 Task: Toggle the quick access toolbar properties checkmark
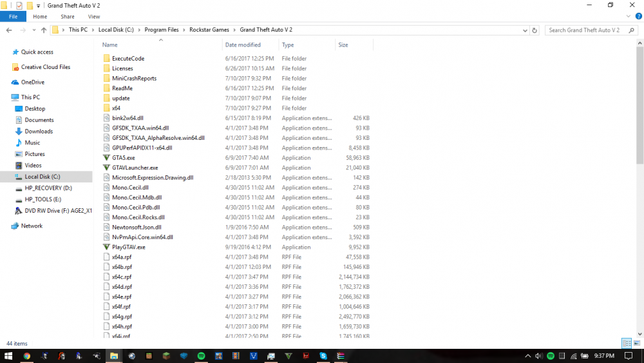click(x=19, y=5)
